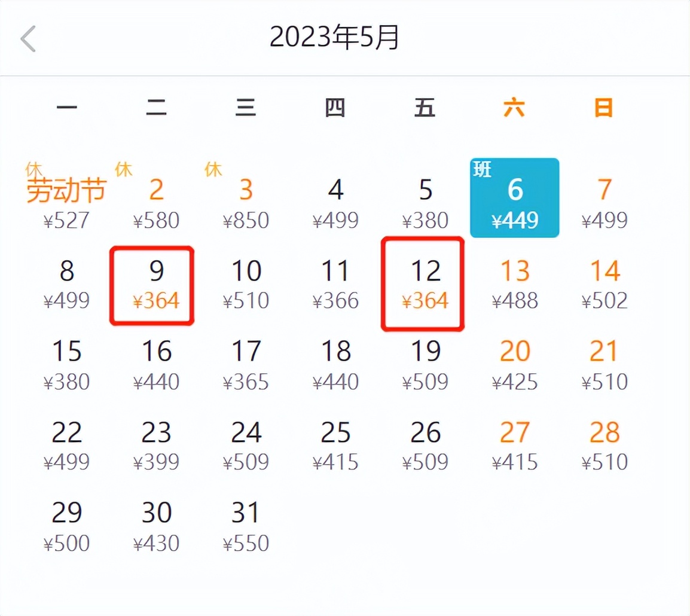Click the 休 badge above May 3
Image resolution: width=690 pixels, height=616 pixels.
tap(212, 169)
